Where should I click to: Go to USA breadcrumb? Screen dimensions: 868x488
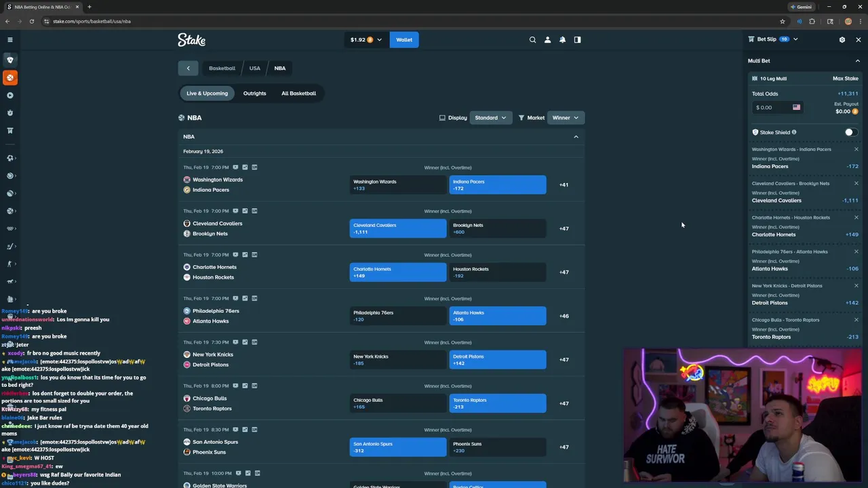click(x=254, y=68)
